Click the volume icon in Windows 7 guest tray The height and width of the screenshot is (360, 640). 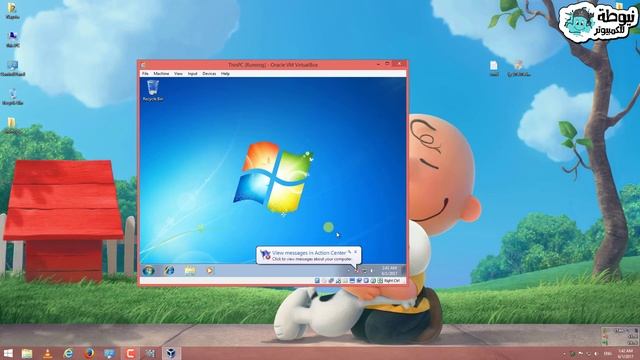(371, 271)
